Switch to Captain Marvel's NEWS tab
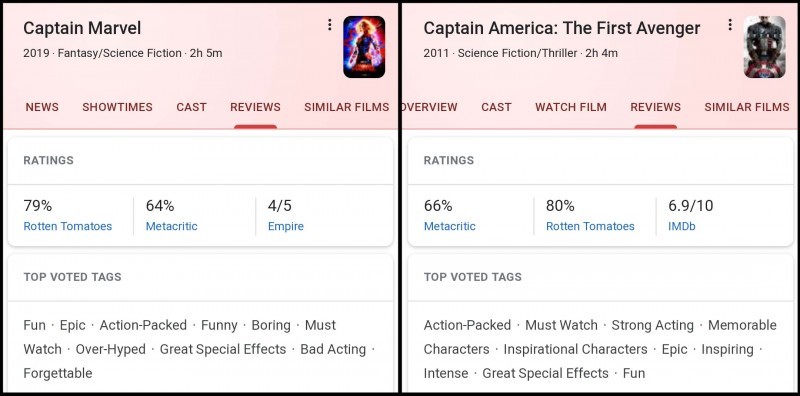This screenshot has height=396, width=800. click(x=42, y=107)
